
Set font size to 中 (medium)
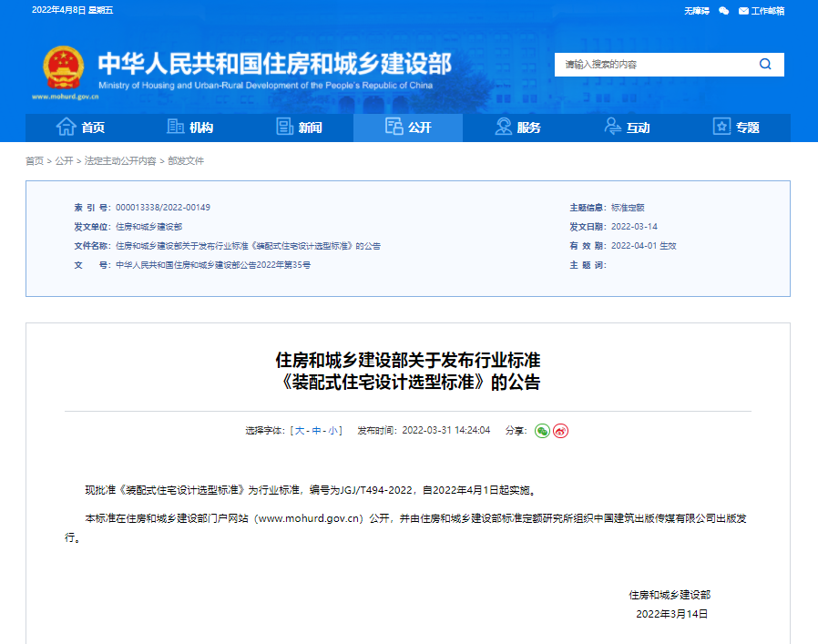[x=316, y=431]
